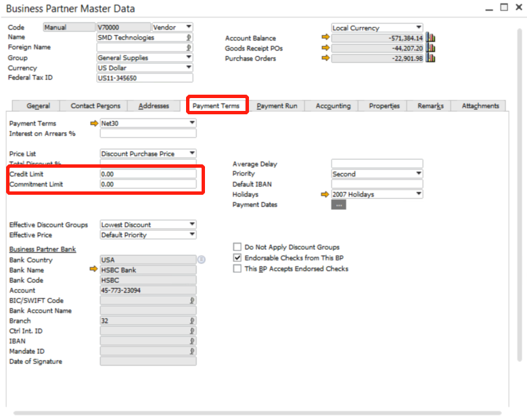Viewport: 527px width, 420px height.
Task: Click the Bank Account Name field
Action: click(148, 310)
